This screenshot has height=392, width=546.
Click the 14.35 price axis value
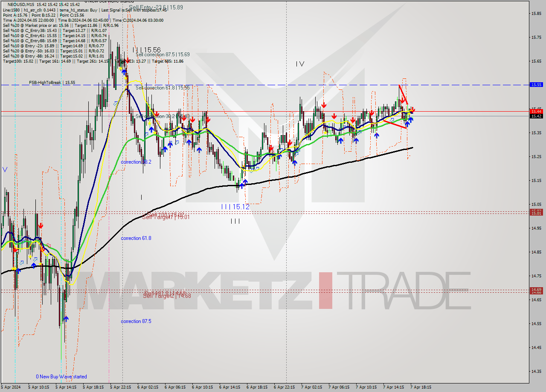click(x=536, y=372)
